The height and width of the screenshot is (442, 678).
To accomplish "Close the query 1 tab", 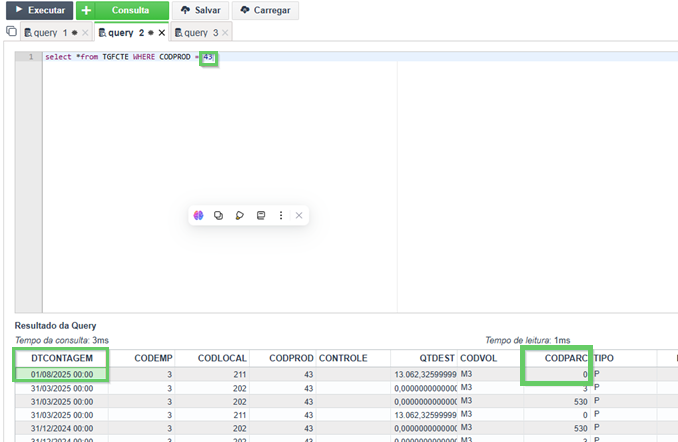I will pos(85,33).
